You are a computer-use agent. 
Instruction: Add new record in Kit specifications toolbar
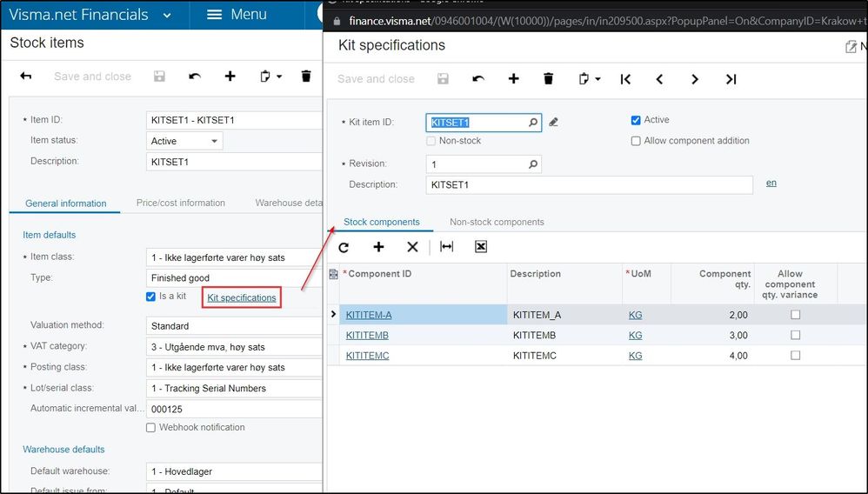[513, 79]
